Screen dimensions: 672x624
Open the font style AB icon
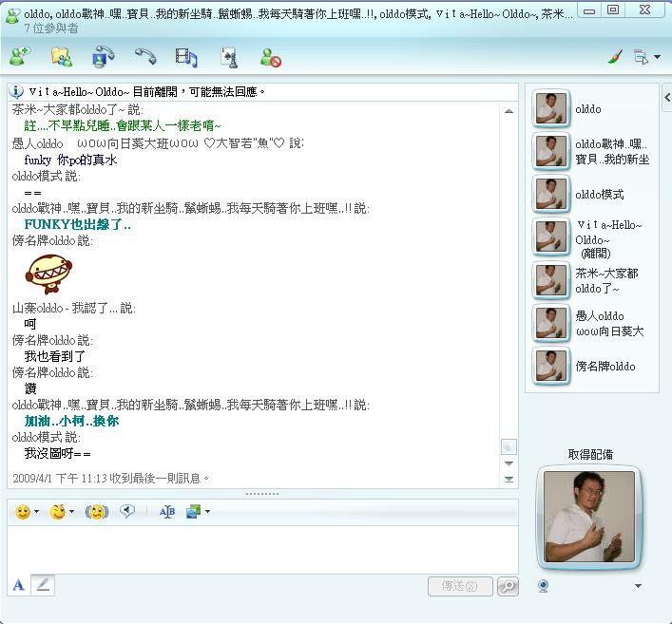pos(167,511)
